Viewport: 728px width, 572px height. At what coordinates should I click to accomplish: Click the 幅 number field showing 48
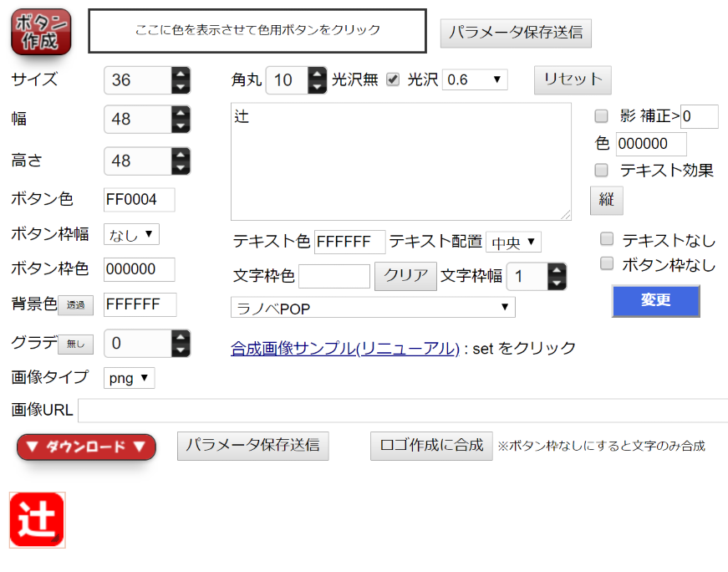(138, 119)
